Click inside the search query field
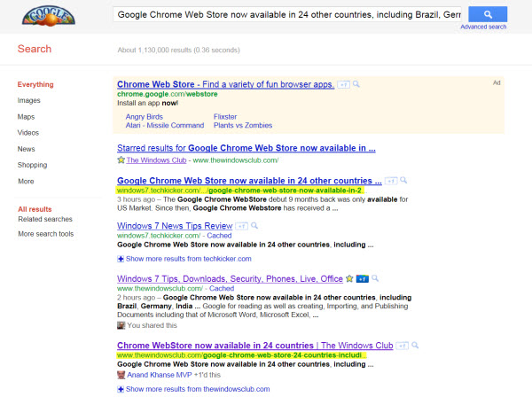The image size is (532, 397). point(287,14)
